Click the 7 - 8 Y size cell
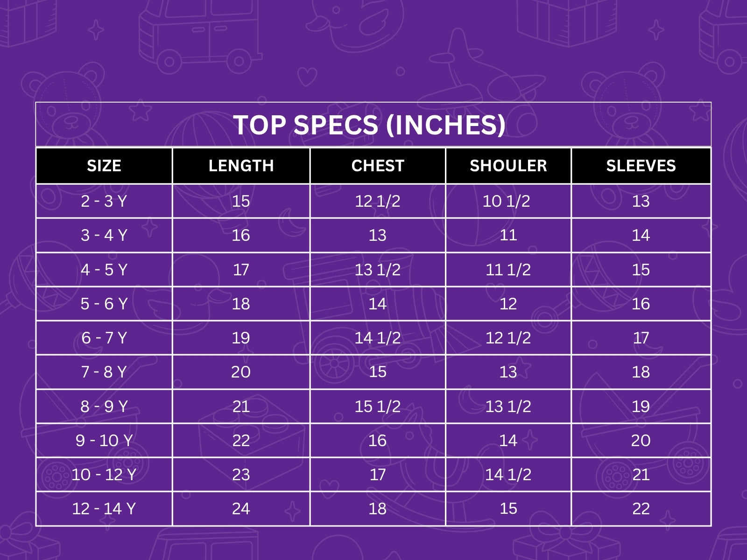Screen dimensions: 747x560 pos(104,372)
